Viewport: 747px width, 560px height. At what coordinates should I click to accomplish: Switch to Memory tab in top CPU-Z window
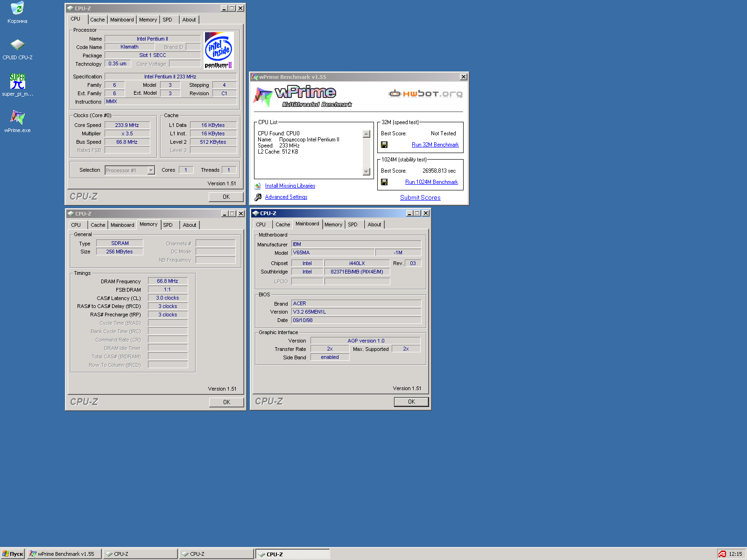tap(148, 20)
